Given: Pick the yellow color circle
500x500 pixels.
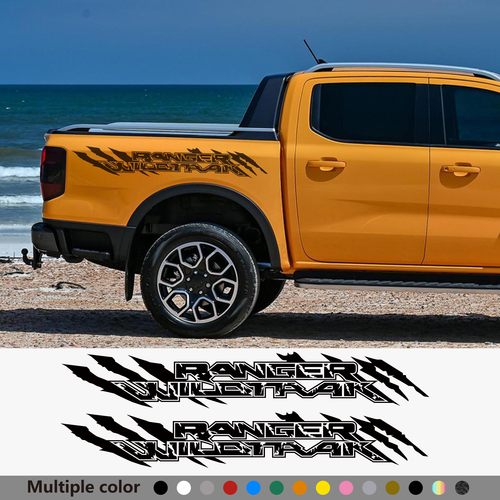Looking at the screenshot, I should (x=323, y=488).
